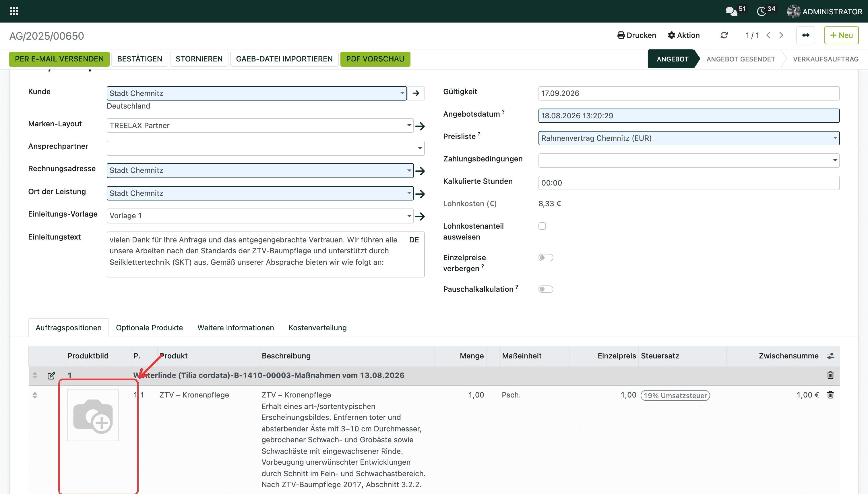Click the refresh record icon

click(724, 35)
